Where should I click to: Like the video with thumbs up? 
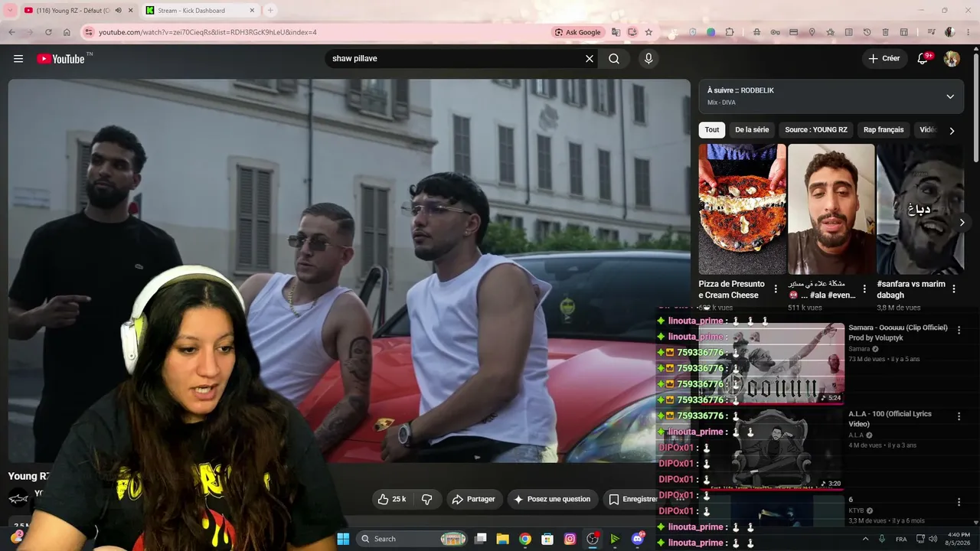[392, 499]
